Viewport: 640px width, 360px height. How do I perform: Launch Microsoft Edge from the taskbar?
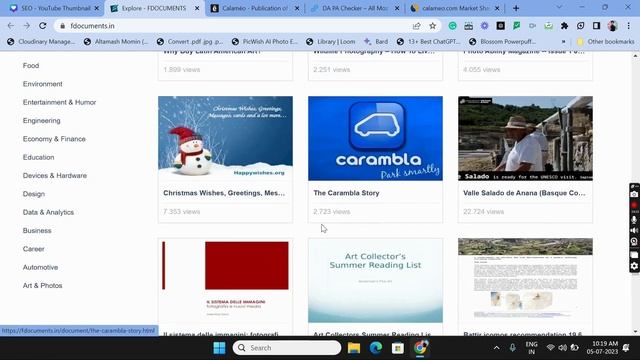click(376, 348)
